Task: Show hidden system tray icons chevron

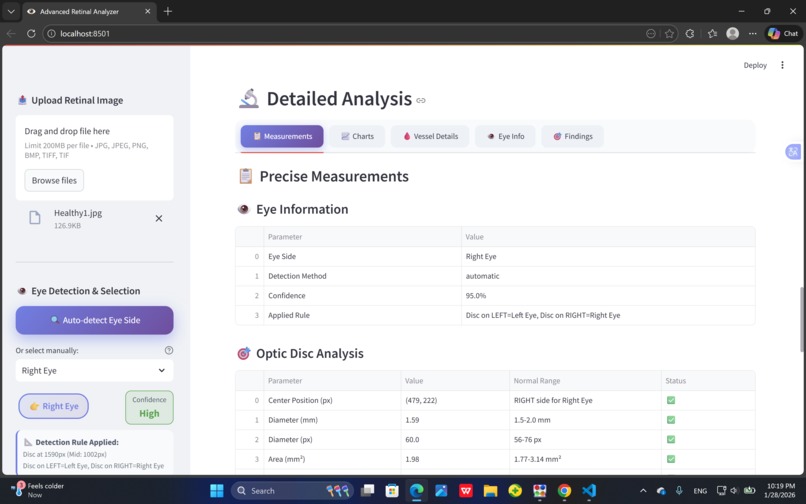Action: (643, 491)
